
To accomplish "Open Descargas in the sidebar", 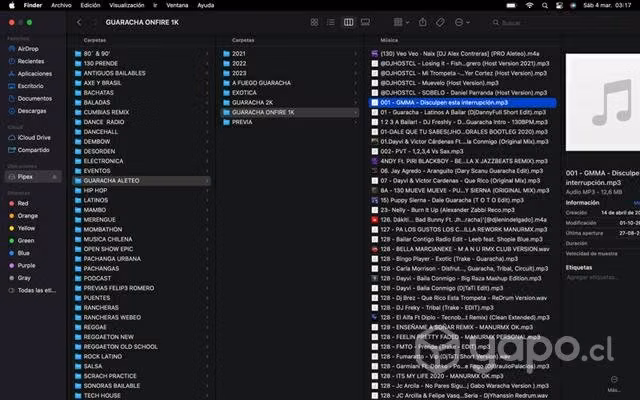I will tap(32, 111).
